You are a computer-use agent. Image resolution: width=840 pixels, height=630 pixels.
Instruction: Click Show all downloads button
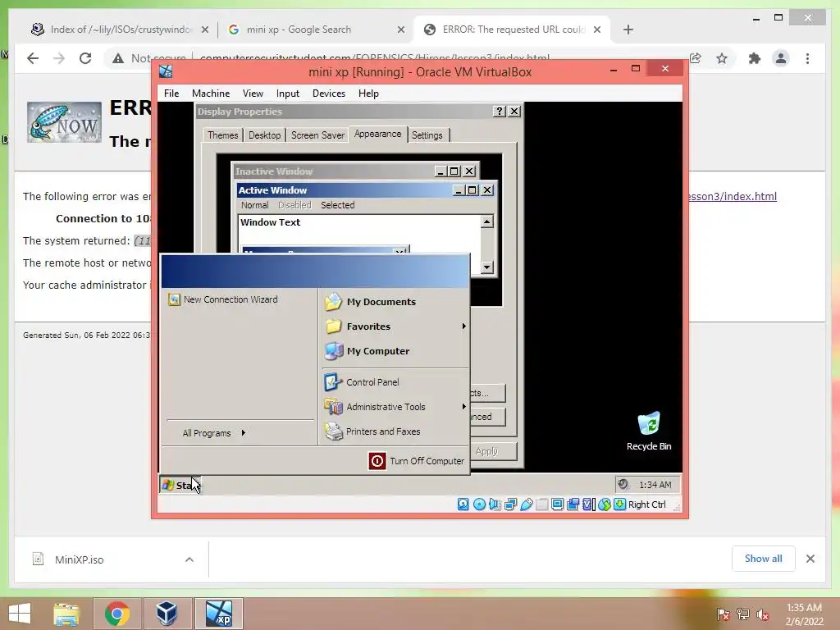point(764,559)
